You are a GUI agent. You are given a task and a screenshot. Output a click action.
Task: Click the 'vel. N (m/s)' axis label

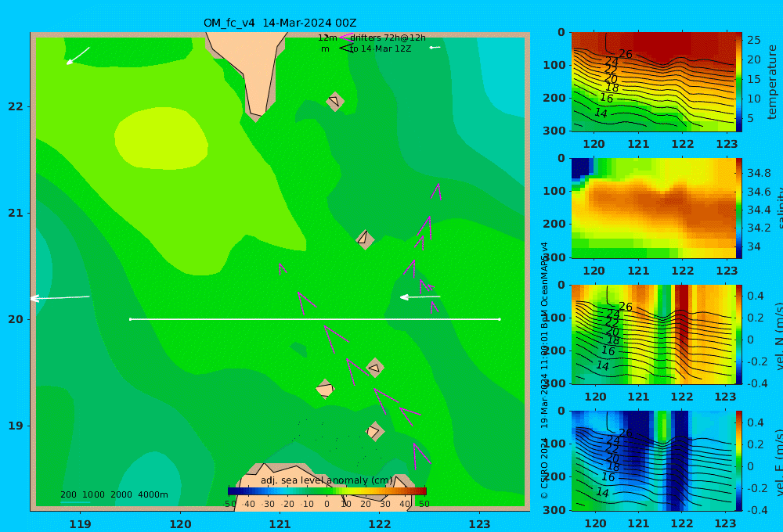(778, 336)
